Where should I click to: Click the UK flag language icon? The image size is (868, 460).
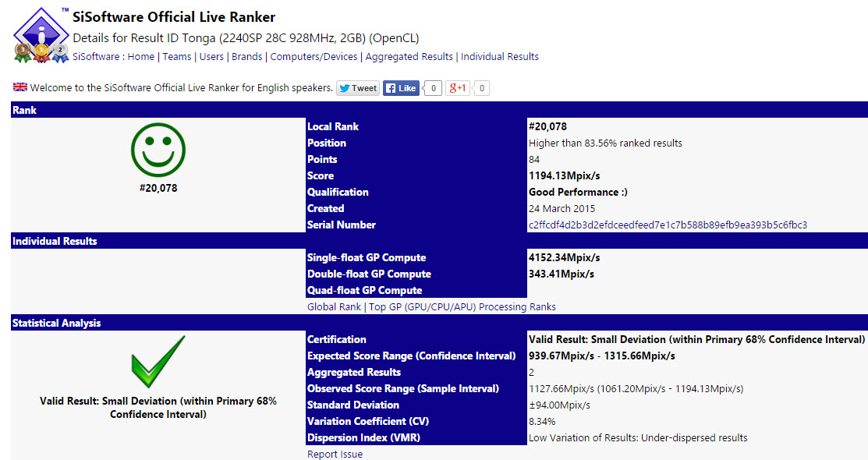20,87
